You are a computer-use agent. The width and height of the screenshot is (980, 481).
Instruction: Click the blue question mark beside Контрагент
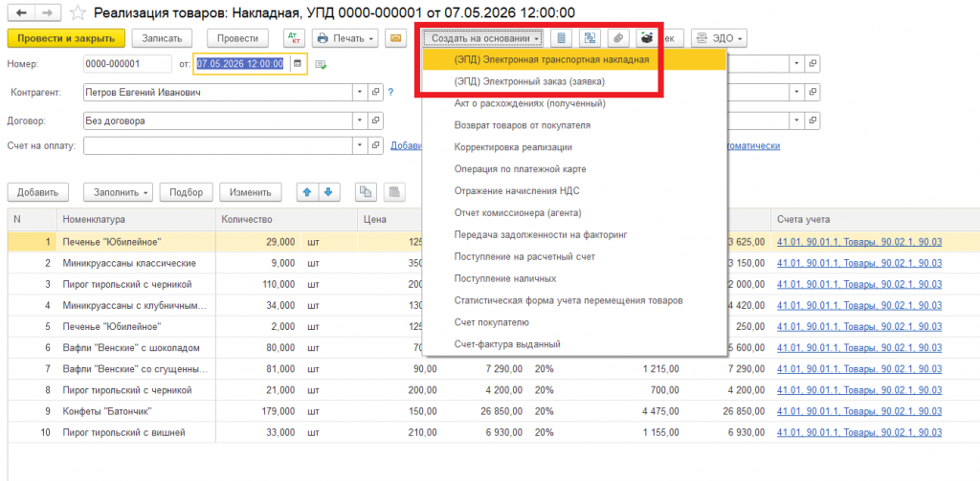coord(390,93)
